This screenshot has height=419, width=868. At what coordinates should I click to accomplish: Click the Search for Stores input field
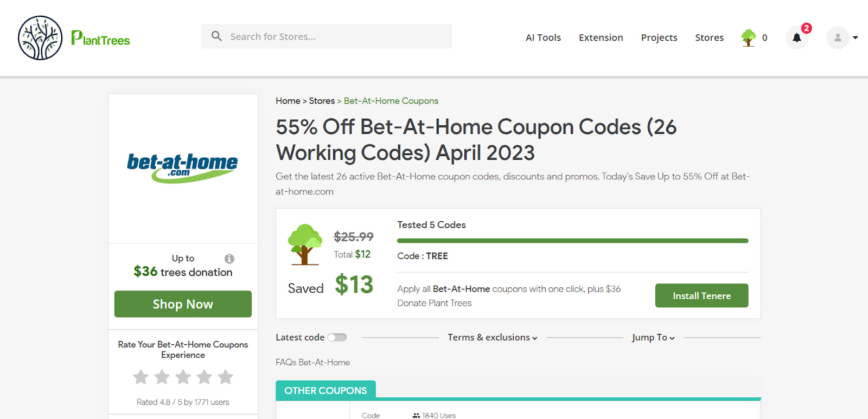coord(326,36)
